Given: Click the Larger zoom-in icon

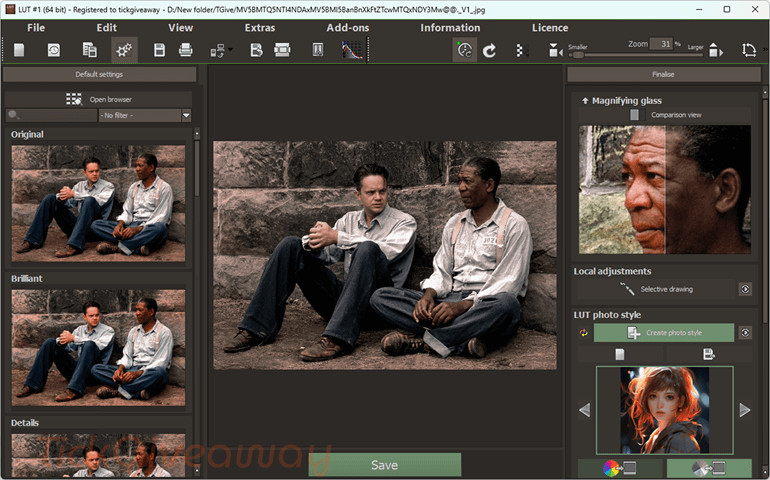Looking at the screenshot, I should pyautogui.click(x=716, y=50).
